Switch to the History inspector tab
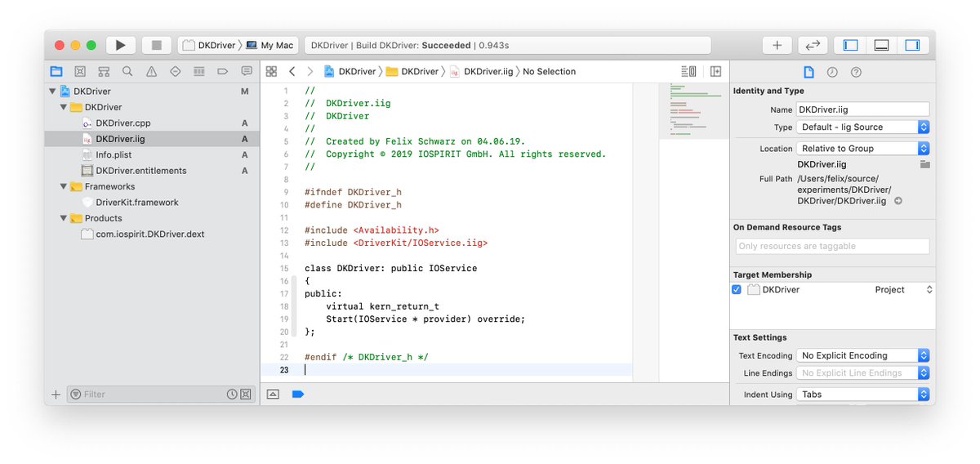980x464 pixels. pos(832,72)
